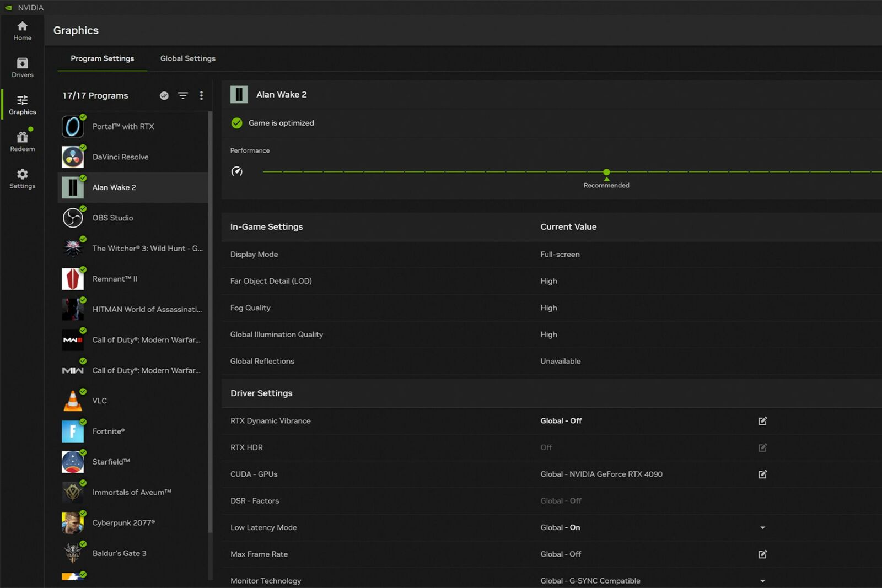
Task: Click the Game is optimized status text
Action: click(281, 123)
